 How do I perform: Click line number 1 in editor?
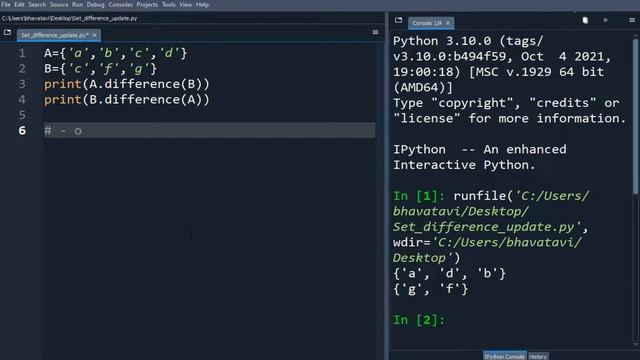tap(22, 53)
